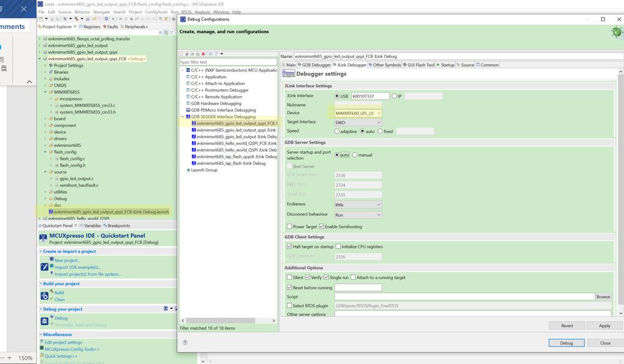The width and height of the screenshot is (624, 364).
Task: Click the probe icon beside Debug your project
Action: point(166,308)
